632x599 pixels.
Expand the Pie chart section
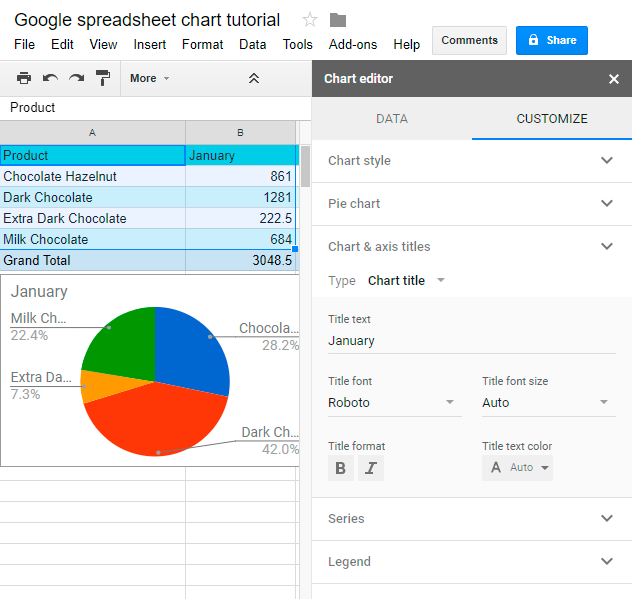pyautogui.click(x=472, y=204)
